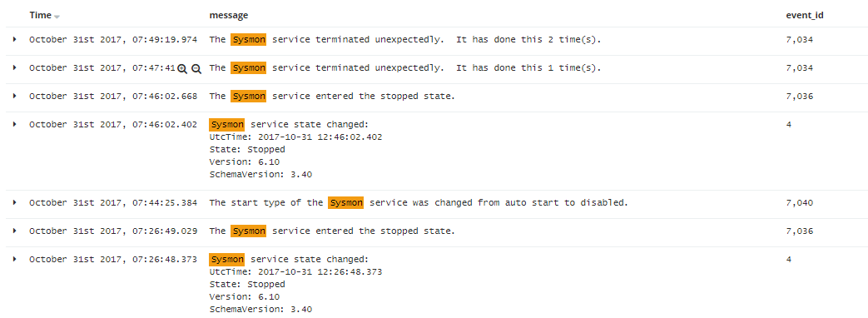The height and width of the screenshot is (318, 868).
Task: Click the Time column header
Action: pos(41,16)
